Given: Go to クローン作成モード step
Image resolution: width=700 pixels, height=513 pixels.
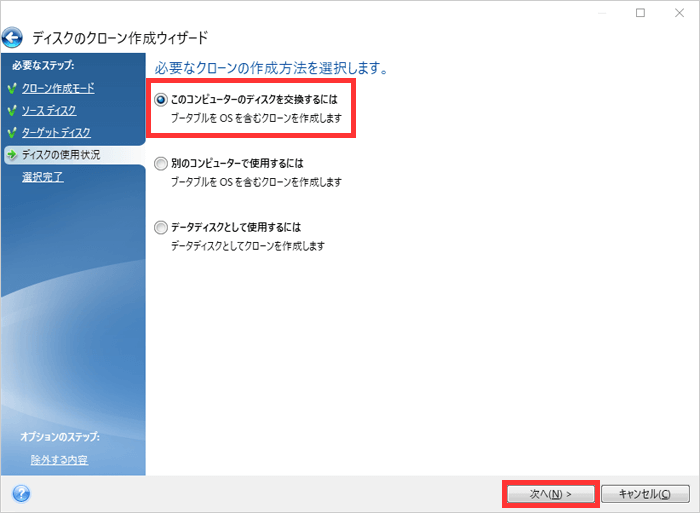Looking at the screenshot, I should pyautogui.click(x=58, y=88).
